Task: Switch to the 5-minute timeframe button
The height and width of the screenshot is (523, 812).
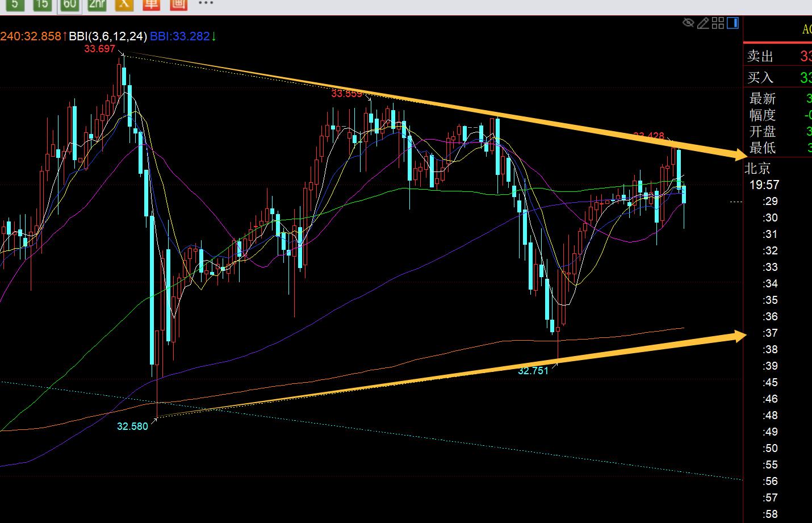Action: point(15,5)
